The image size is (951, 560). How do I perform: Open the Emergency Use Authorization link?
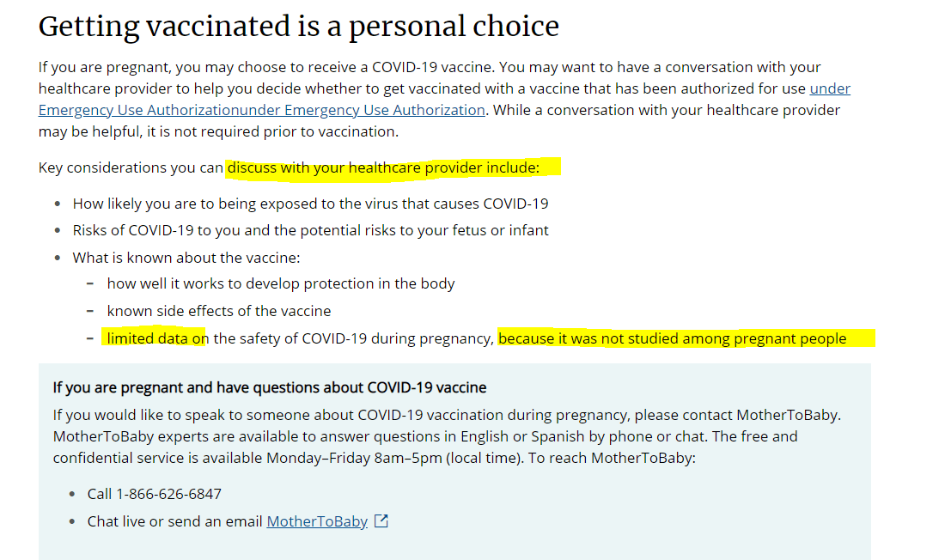(x=261, y=110)
